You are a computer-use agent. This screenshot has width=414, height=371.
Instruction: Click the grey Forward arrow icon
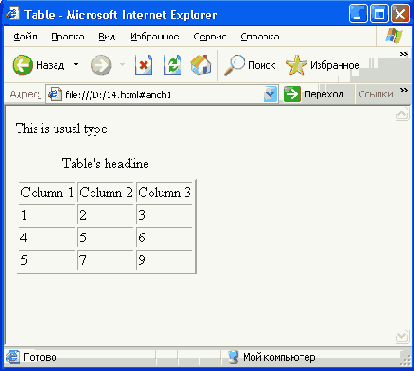point(101,65)
